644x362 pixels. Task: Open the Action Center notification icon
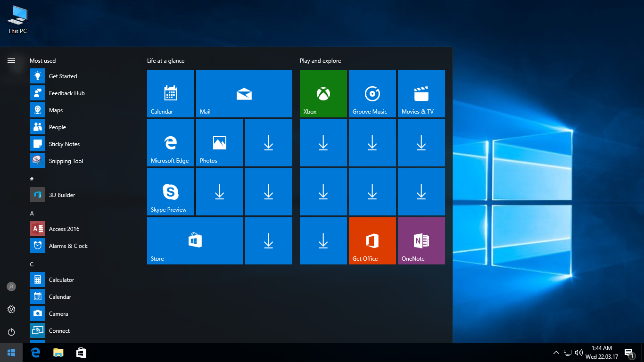coord(629,353)
